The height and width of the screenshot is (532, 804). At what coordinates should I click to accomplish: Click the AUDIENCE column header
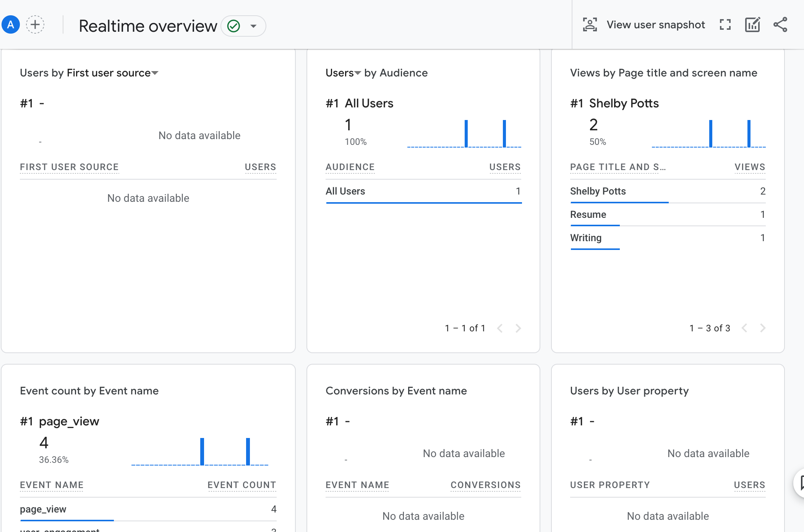tap(350, 167)
